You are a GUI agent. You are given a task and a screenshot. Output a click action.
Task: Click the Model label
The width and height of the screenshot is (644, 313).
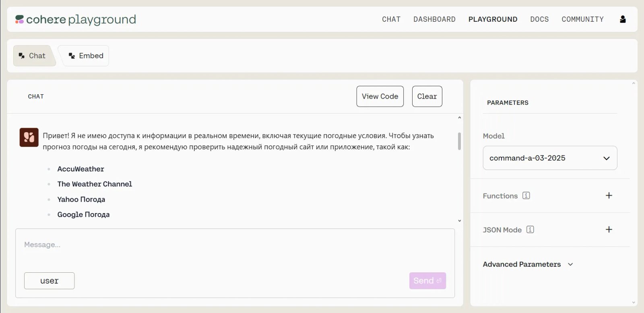tap(493, 136)
